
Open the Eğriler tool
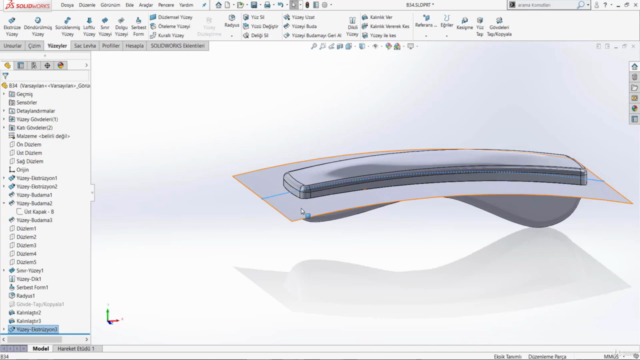(447, 22)
